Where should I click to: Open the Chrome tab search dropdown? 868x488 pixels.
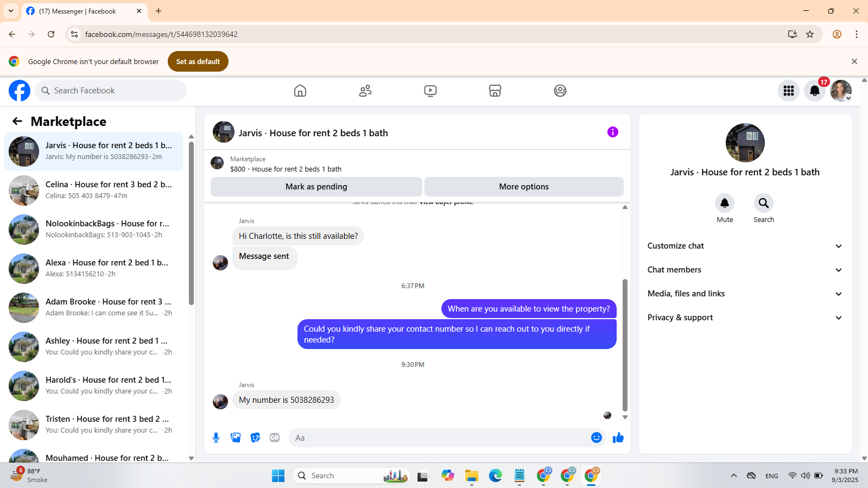[x=11, y=11]
